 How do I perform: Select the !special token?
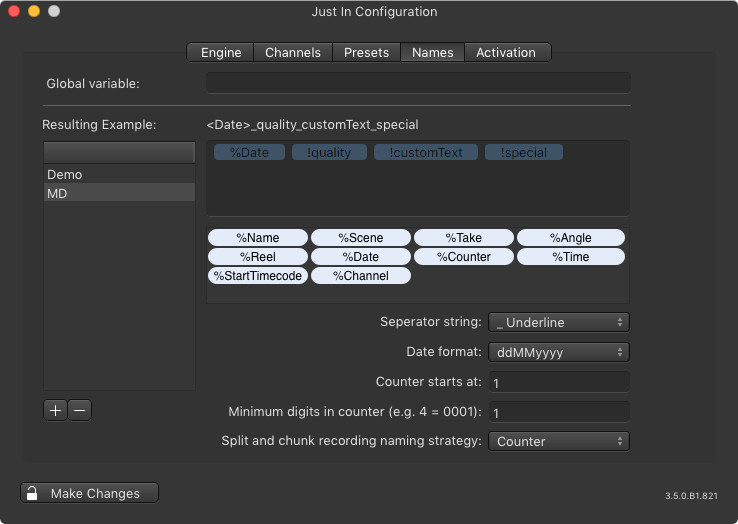(x=523, y=152)
